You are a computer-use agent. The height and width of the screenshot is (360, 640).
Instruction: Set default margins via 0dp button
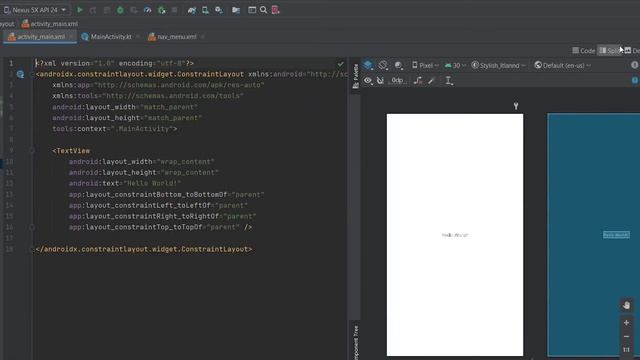click(398, 80)
